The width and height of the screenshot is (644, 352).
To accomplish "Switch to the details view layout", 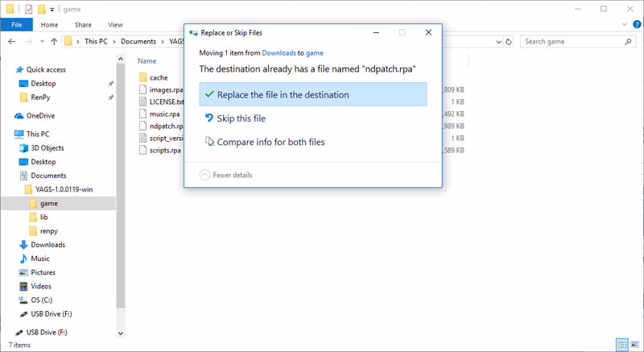I will (x=621, y=345).
